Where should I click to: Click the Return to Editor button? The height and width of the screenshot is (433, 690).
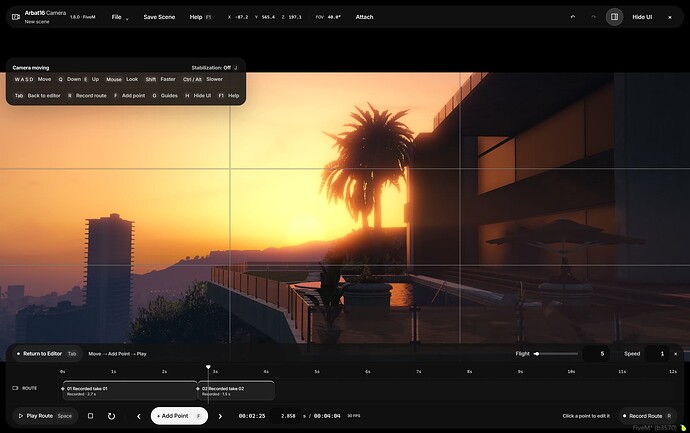pos(47,354)
